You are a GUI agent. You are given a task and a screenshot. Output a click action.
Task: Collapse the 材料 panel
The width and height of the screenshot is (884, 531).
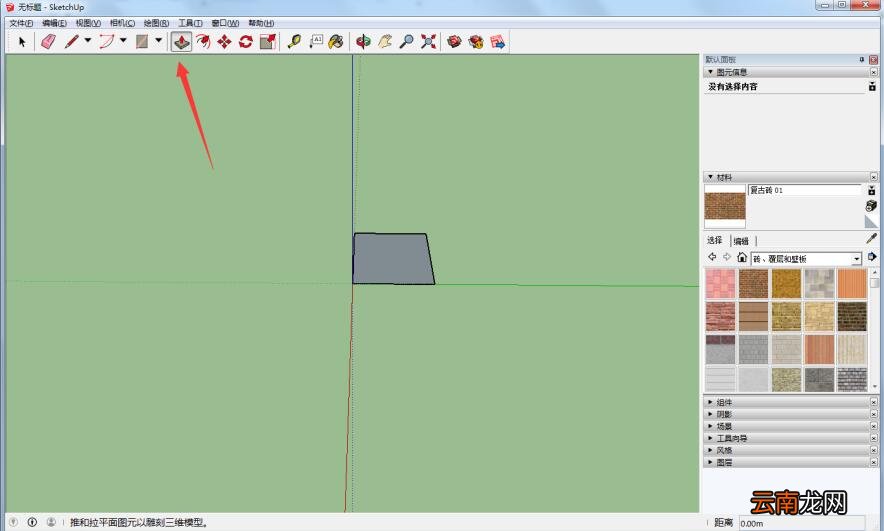tap(710, 177)
